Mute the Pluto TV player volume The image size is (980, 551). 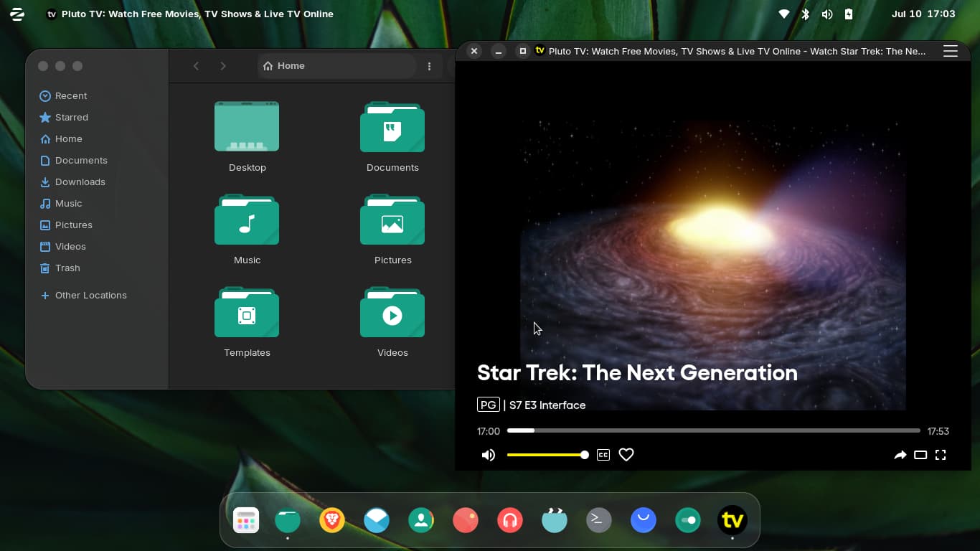pos(489,455)
